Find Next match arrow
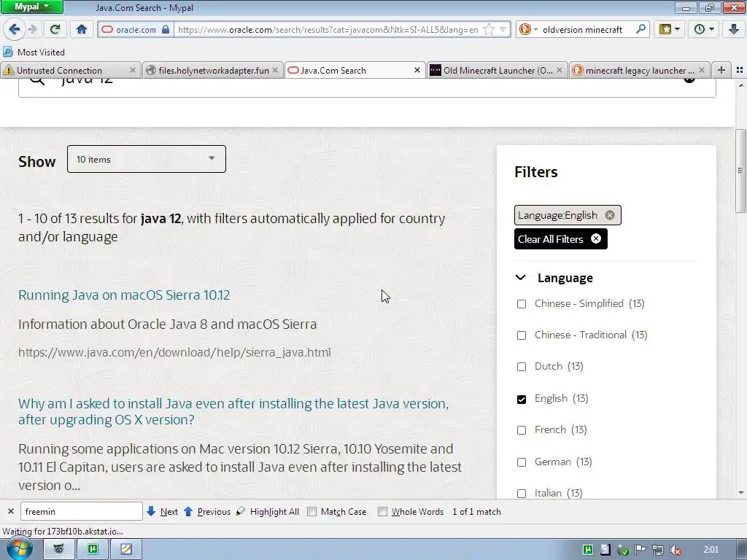This screenshot has height=560, width=747. point(163,511)
